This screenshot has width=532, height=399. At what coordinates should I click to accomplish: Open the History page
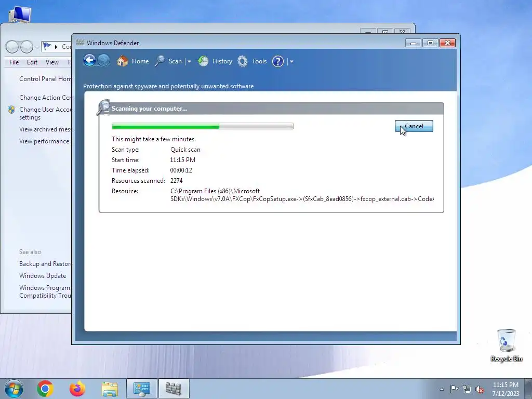click(x=215, y=61)
